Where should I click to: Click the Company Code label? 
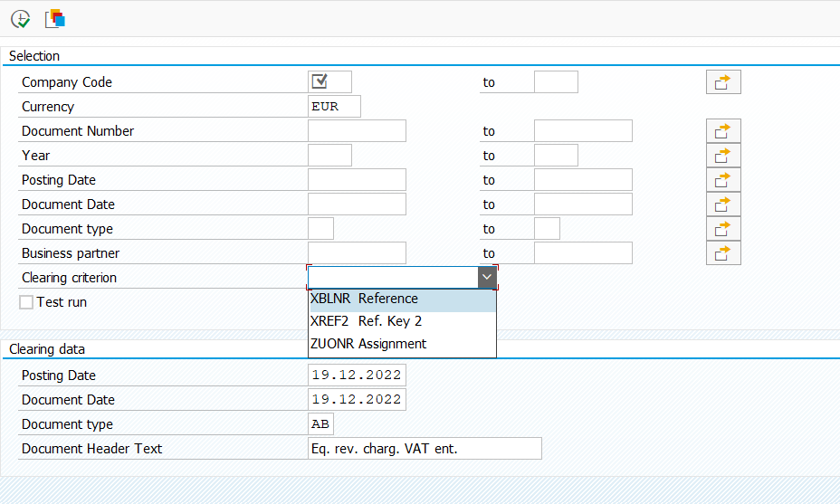[x=67, y=82]
